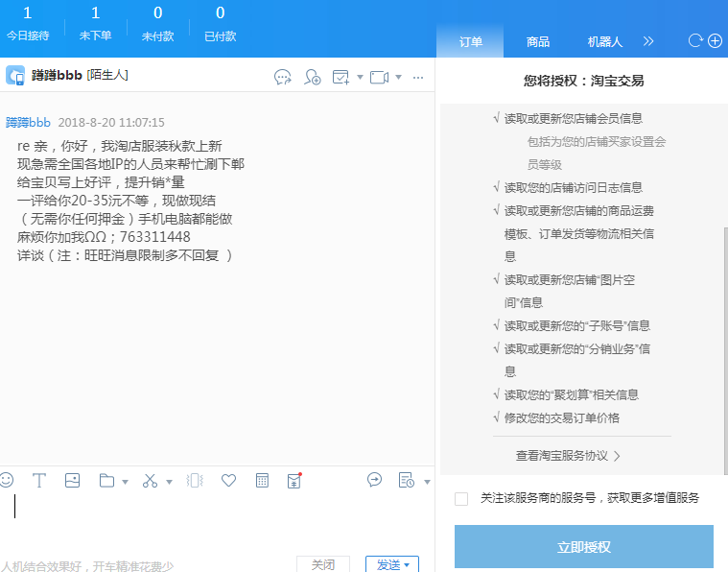
Task: Select the 未付款 counter
Action: [x=158, y=23]
